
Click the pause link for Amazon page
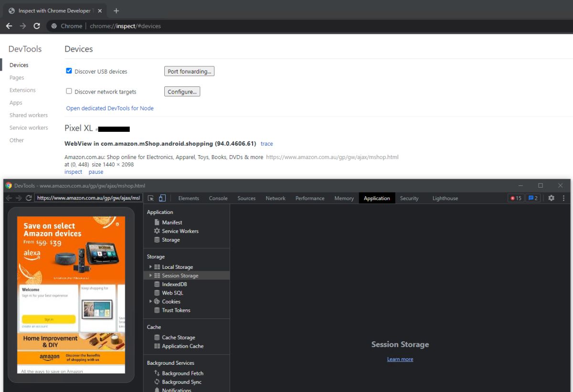96,172
